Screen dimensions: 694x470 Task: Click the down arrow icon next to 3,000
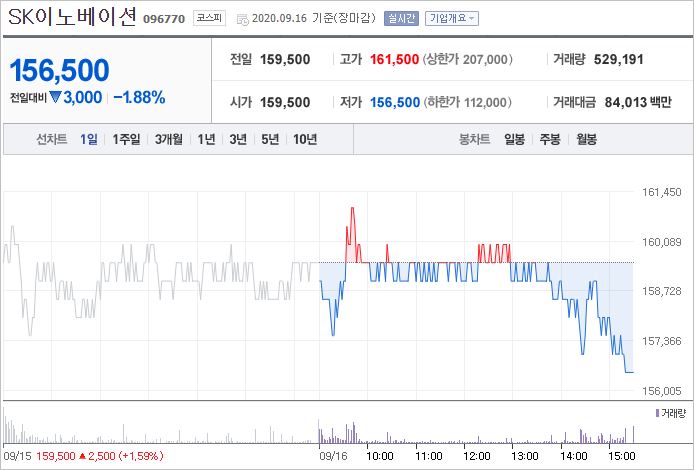pos(55,97)
